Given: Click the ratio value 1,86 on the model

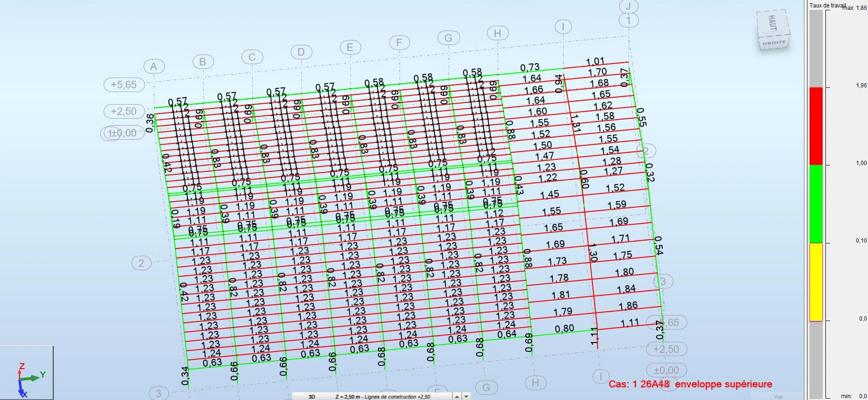Looking at the screenshot, I should pyautogui.click(x=628, y=306).
